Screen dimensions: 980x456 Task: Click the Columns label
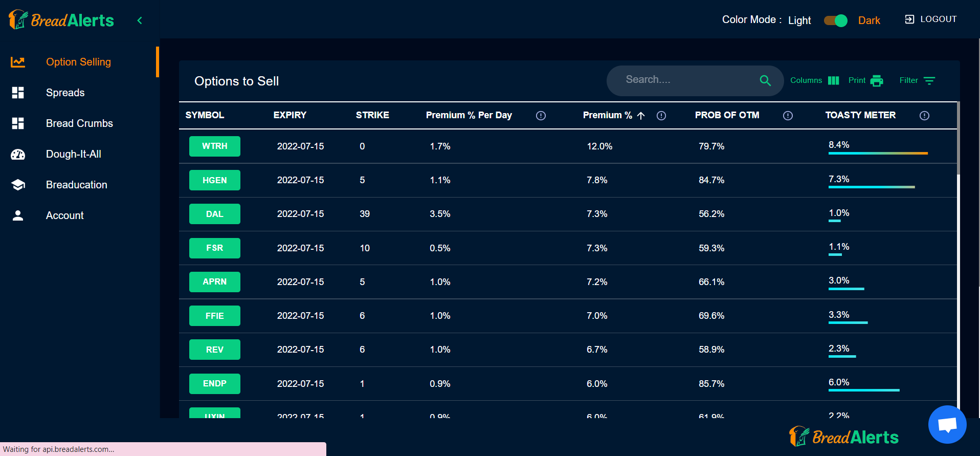[806, 80]
